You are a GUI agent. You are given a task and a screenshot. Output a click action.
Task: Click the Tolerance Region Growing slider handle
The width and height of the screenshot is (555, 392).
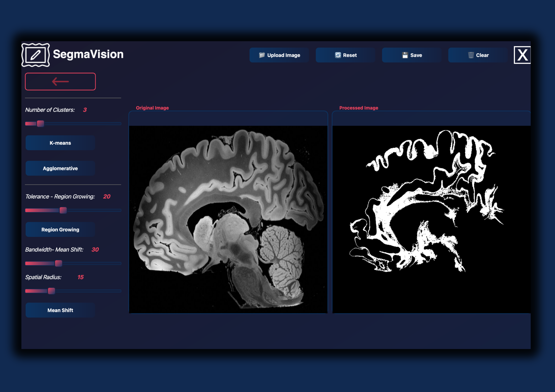(x=63, y=210)
